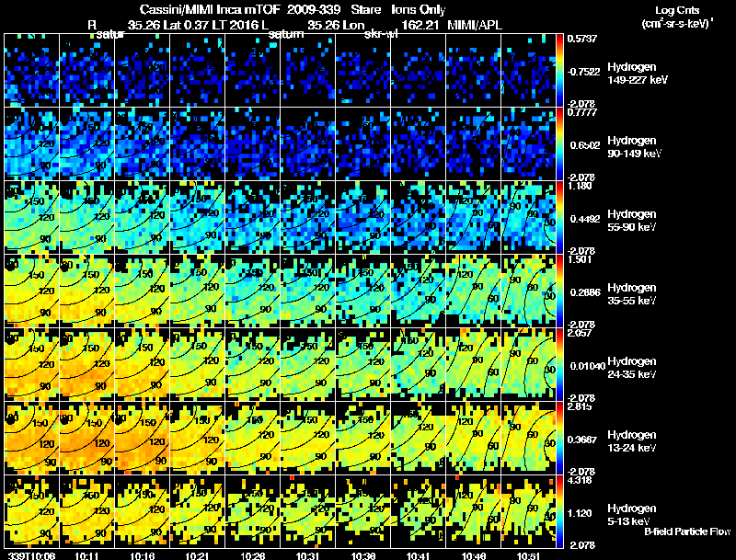
Task: Click the colorbar value '0.4492'
Action: pos(585,219)
